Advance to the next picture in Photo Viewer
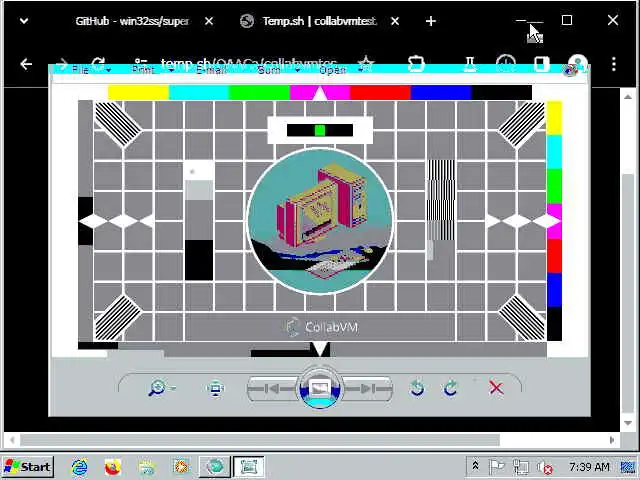 (367, 389)
